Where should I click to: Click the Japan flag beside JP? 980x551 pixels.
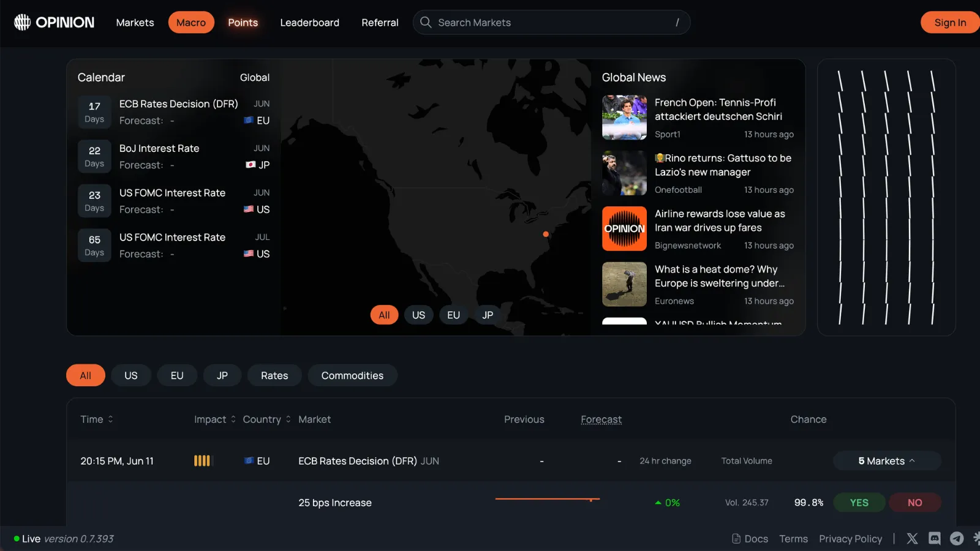point(251,165)
